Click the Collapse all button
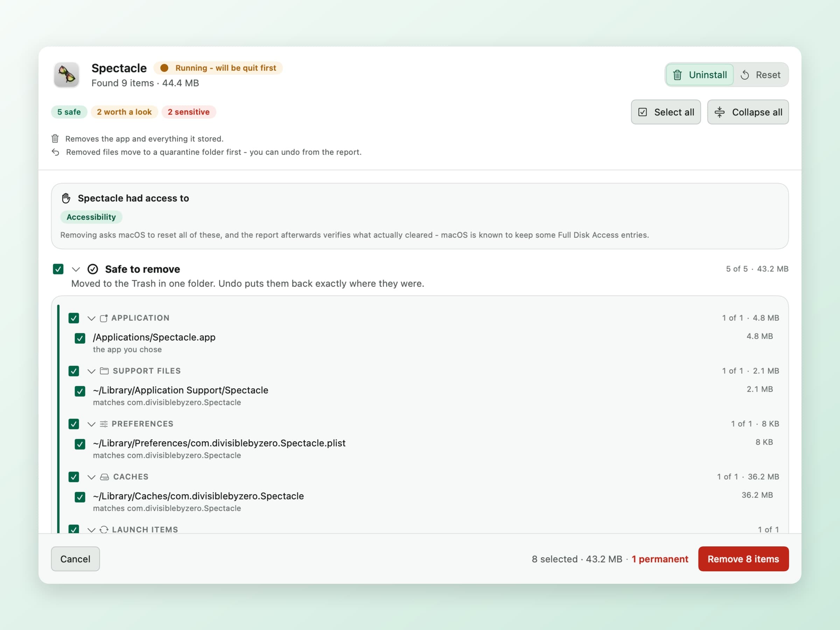This screenshot has height=630, width=840. click(748, 112)
